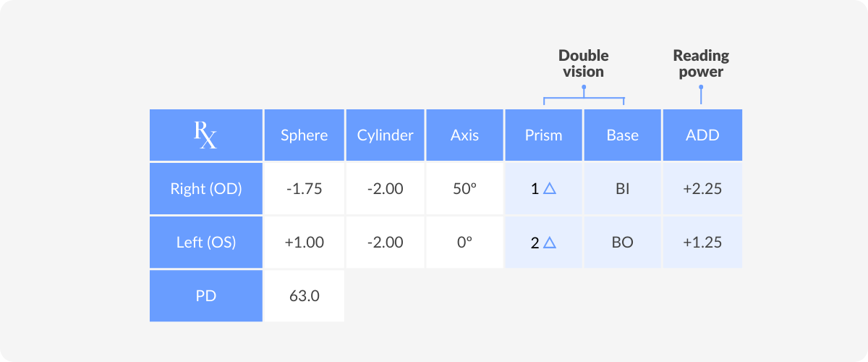The image size is (868, 362).
Task: Click the ADD column header
Action: click(x=702, y=135)
